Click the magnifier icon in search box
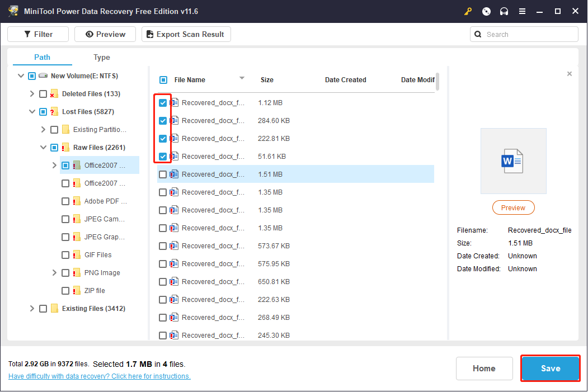 (x=478, y=34)
